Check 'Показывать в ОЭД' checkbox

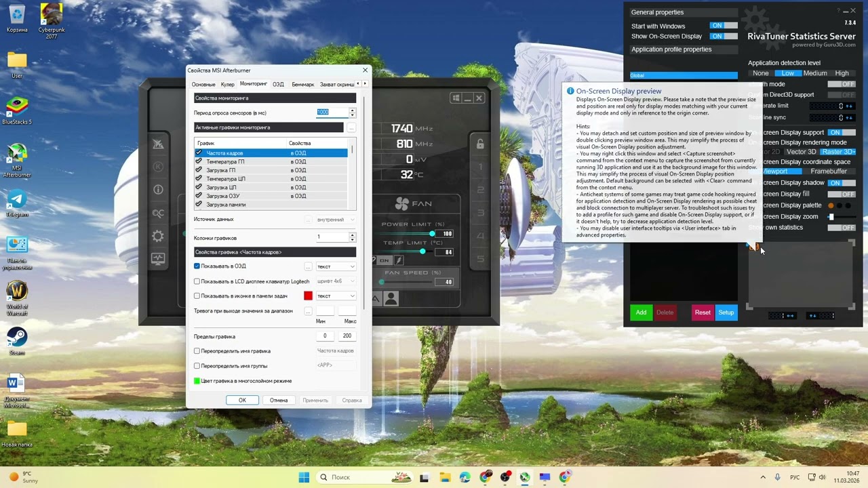pyautogui.click(x=197, y=266)
